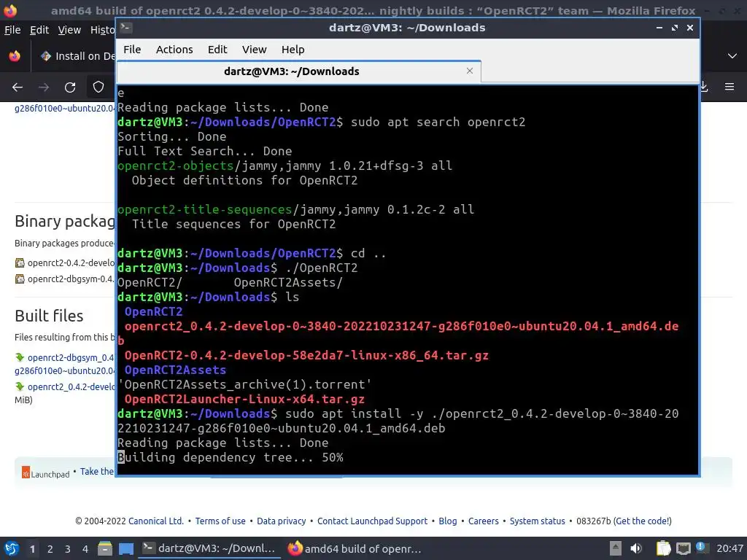Click the terminal window menu icon in title bar
The image size is (747, 560).
(x=125, y=28)
